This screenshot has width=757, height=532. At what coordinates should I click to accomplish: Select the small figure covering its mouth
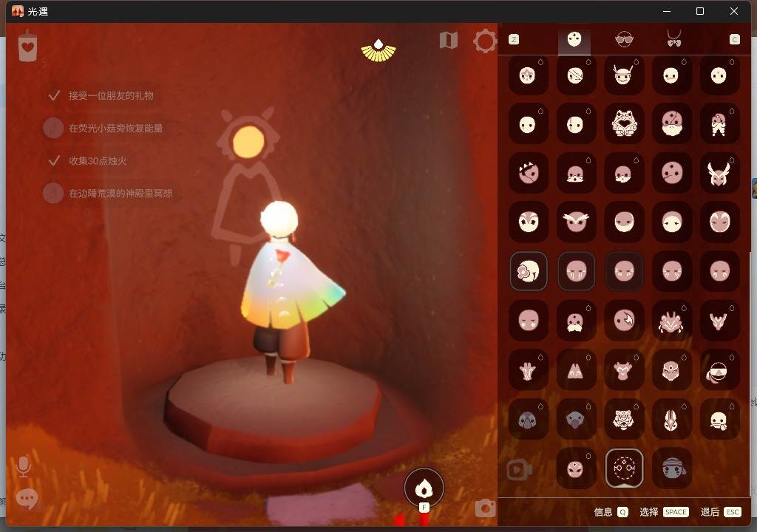(x=719, y=124)
